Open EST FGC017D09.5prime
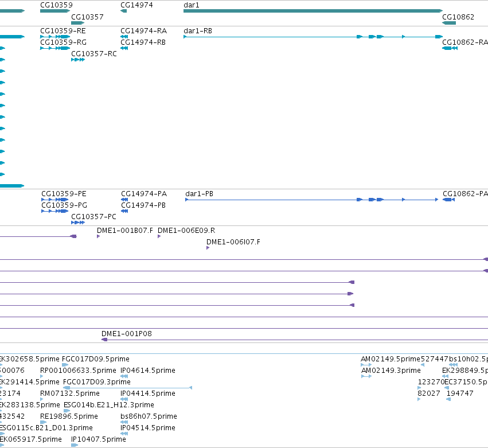 [96, 359]
